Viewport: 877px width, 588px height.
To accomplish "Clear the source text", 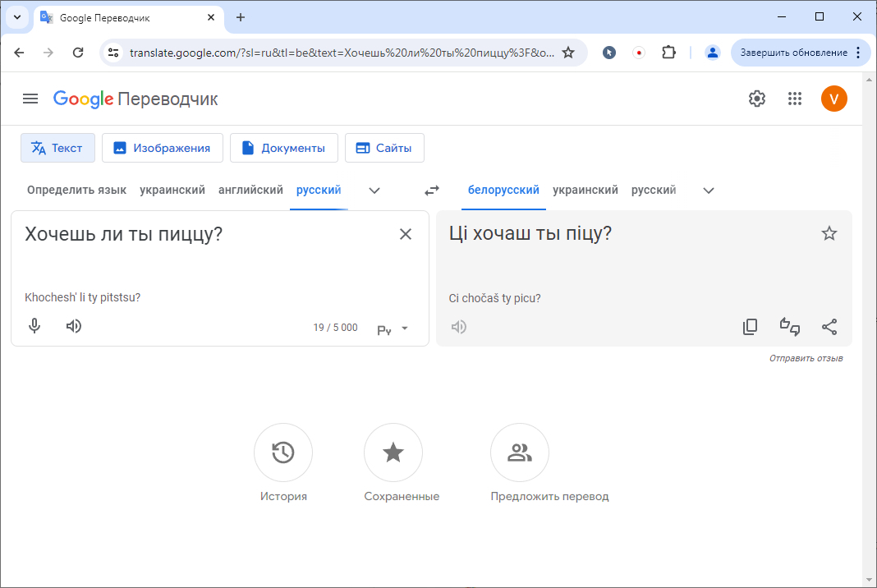I will point(405,235).
